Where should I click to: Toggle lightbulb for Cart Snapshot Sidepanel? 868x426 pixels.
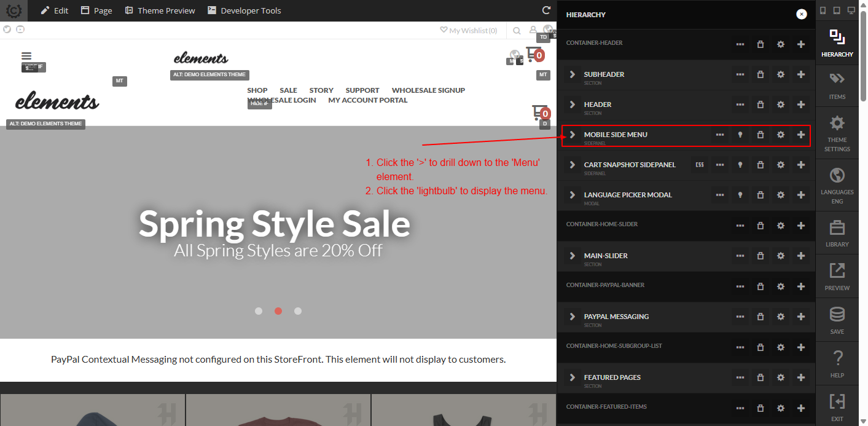(740, 165)
